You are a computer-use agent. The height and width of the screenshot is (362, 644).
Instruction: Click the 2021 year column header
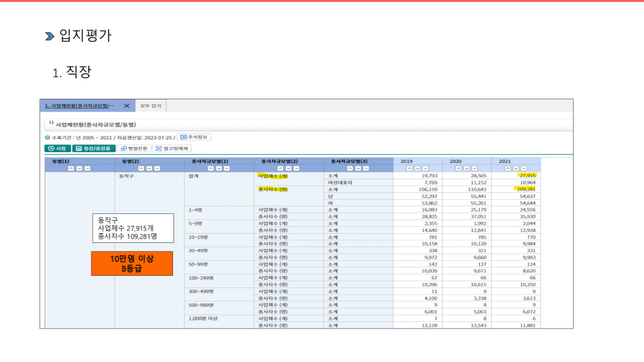click(505, 162)
